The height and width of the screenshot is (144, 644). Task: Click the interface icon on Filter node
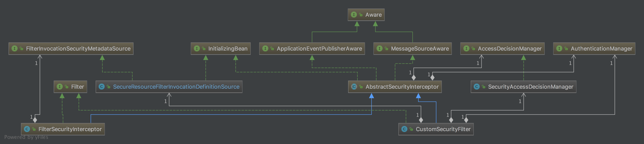click(59, 87)
